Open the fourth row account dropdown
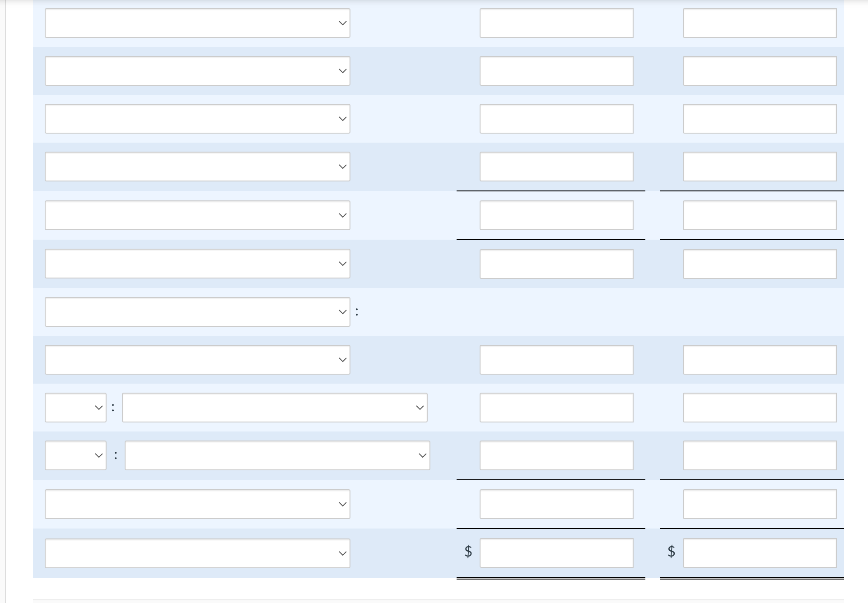The image size is (868, 603). coord(197,166)
